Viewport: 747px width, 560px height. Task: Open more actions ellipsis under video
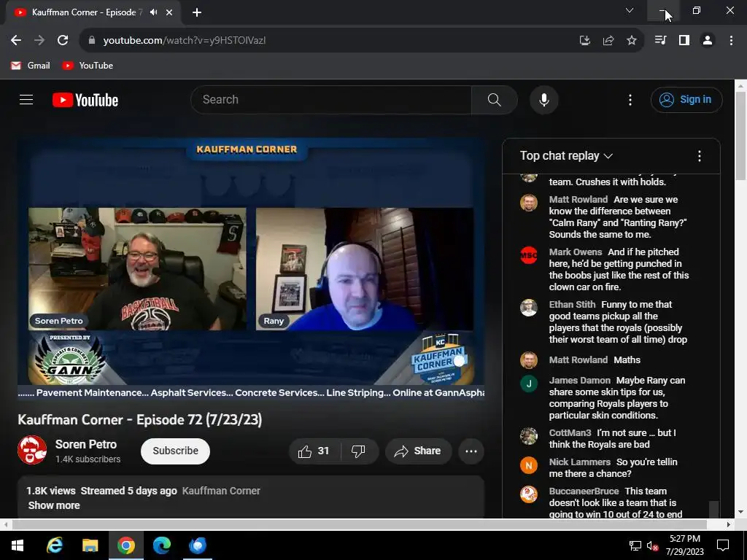pyautogui.click(x=471, y=451)
